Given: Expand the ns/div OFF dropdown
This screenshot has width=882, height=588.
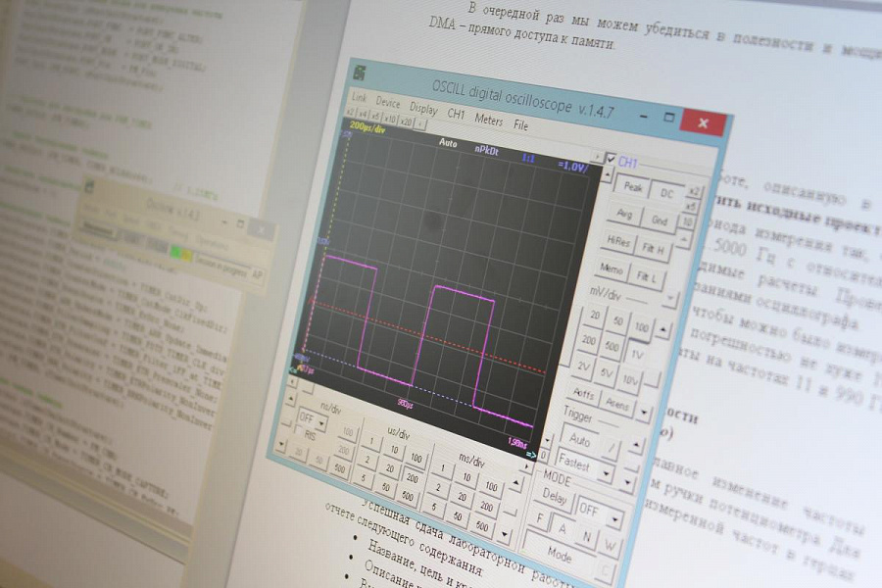Looking at the screenshot, I should (321, 423).
